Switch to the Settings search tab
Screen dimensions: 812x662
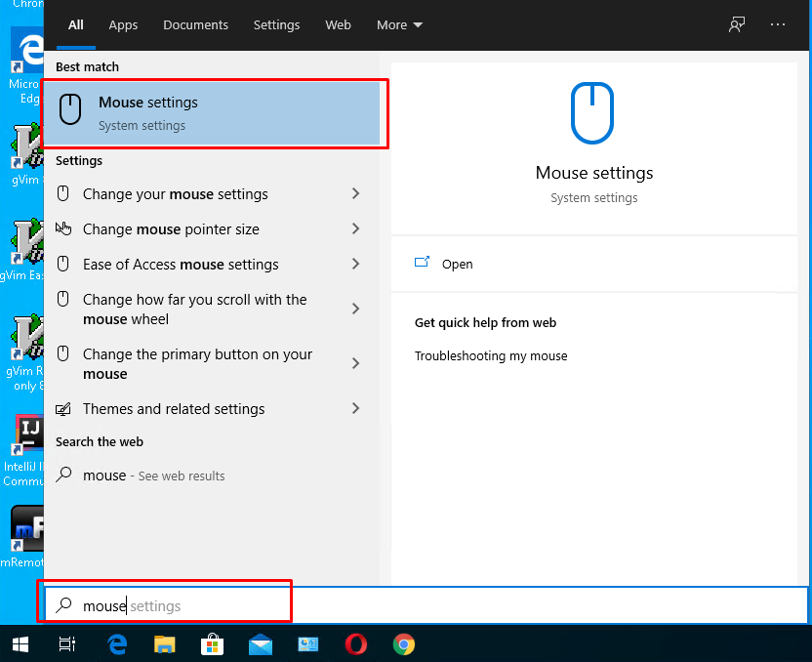point(276,24)
